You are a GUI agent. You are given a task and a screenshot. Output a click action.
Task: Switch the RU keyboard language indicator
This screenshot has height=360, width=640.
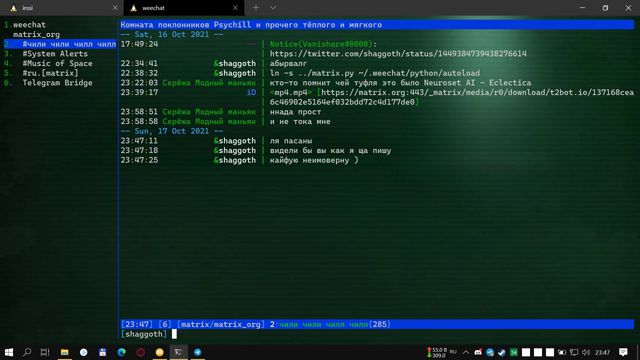pos(453,352)
